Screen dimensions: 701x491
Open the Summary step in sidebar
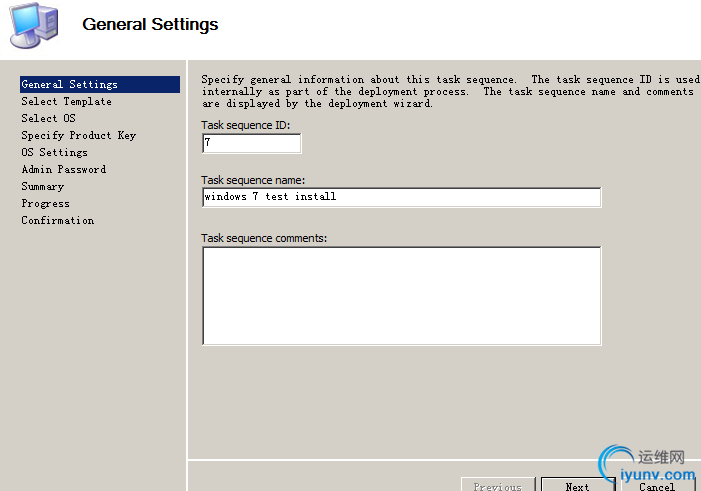42,187
